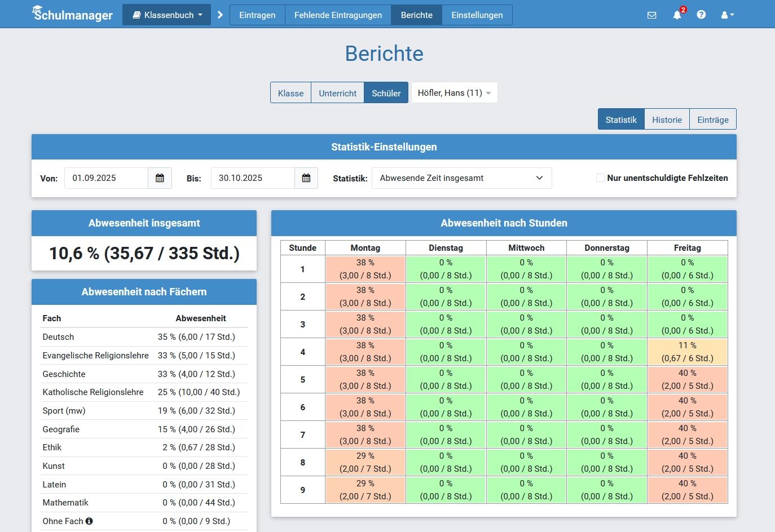
Task: Switch the report view to Unterricht
Action: pos(337,93)
